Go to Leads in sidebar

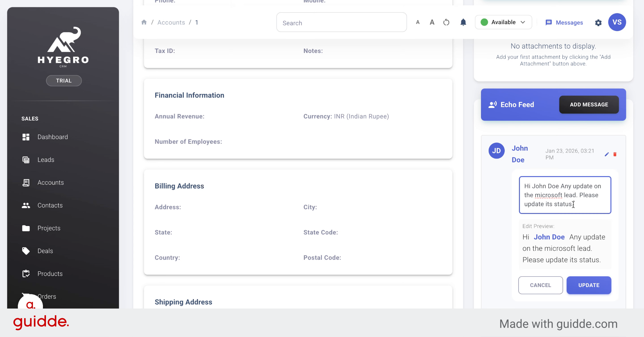[x=46, y=160]
